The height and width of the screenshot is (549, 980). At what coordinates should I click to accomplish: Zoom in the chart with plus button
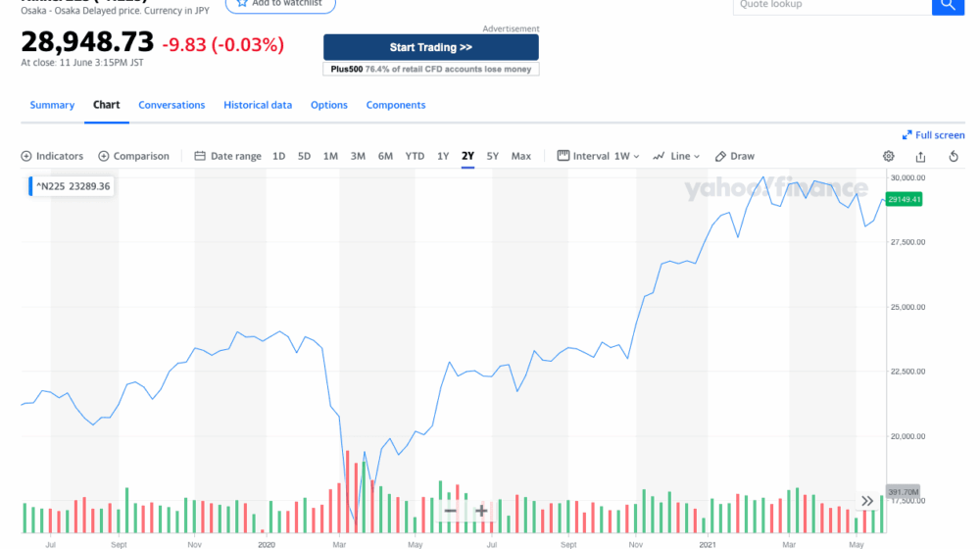click(x=481, y=511)
